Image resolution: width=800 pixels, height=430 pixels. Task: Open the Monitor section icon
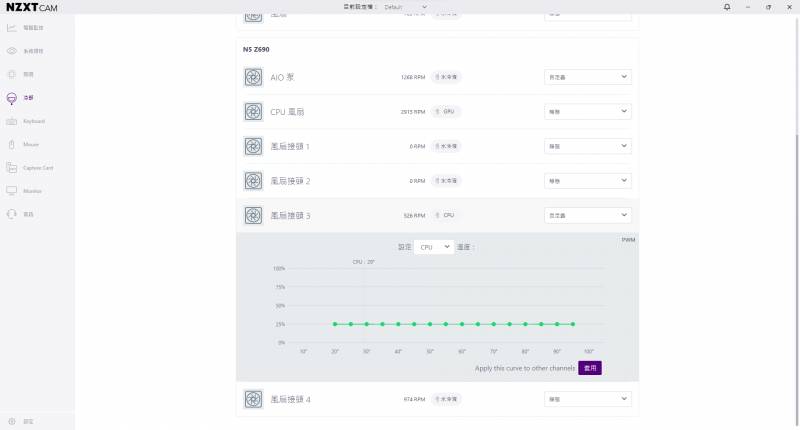[x=11, y=191]
